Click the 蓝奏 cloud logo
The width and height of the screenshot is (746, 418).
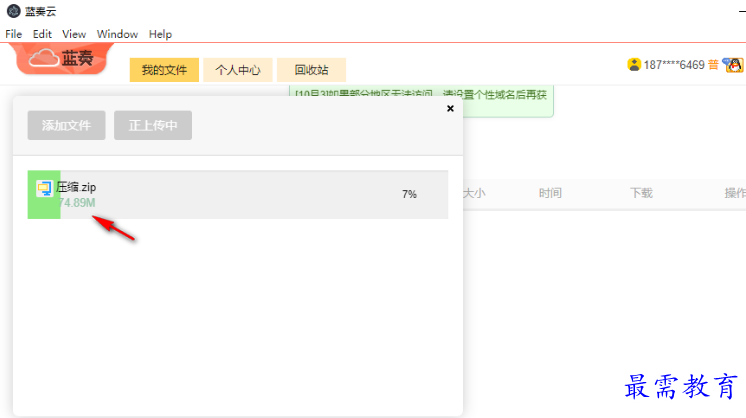click(x=61, y=58)
